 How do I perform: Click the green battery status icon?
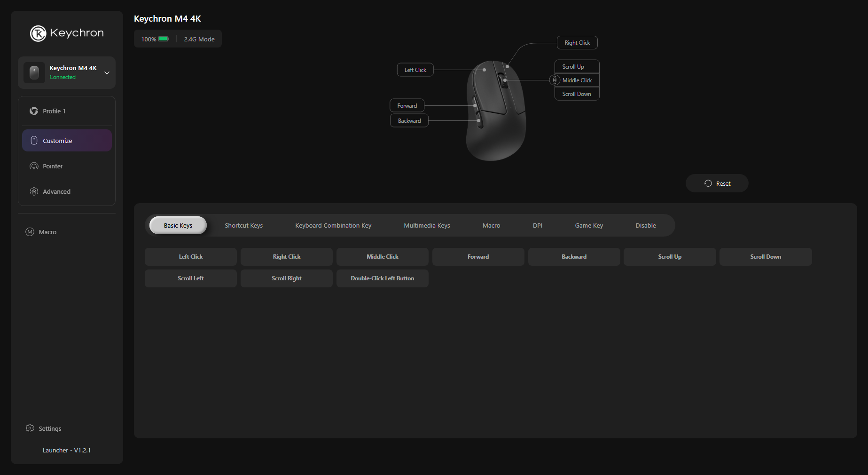[x=164, y=39]
